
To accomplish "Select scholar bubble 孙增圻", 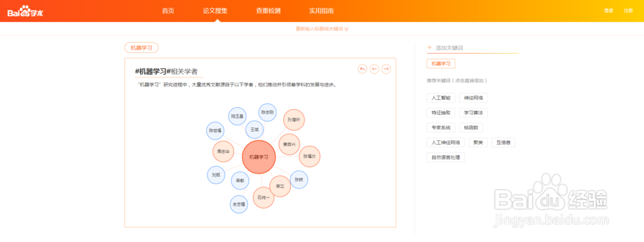I will (x=294, y=120).
